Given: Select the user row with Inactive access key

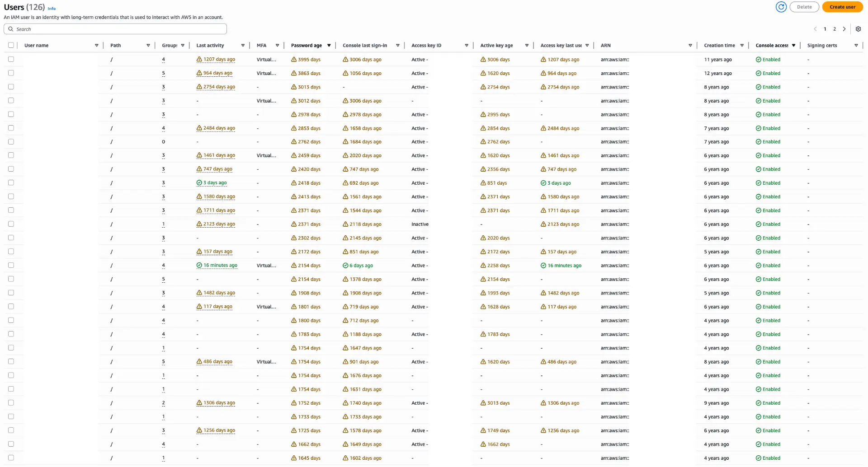Looking at the screenshot, I should 11,224.
